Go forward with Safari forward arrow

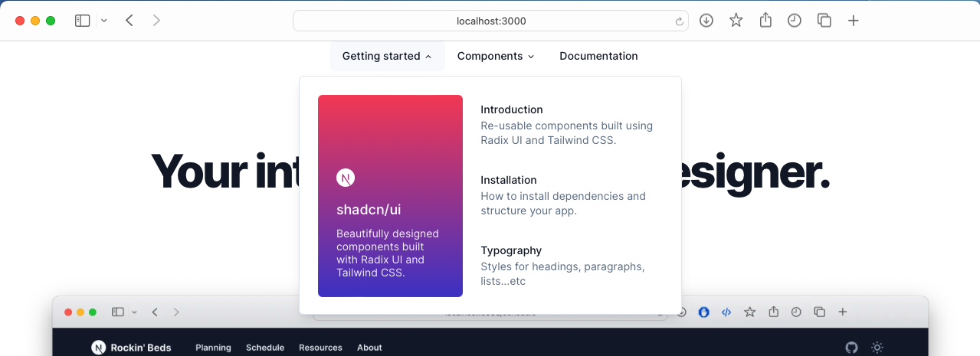156,21
